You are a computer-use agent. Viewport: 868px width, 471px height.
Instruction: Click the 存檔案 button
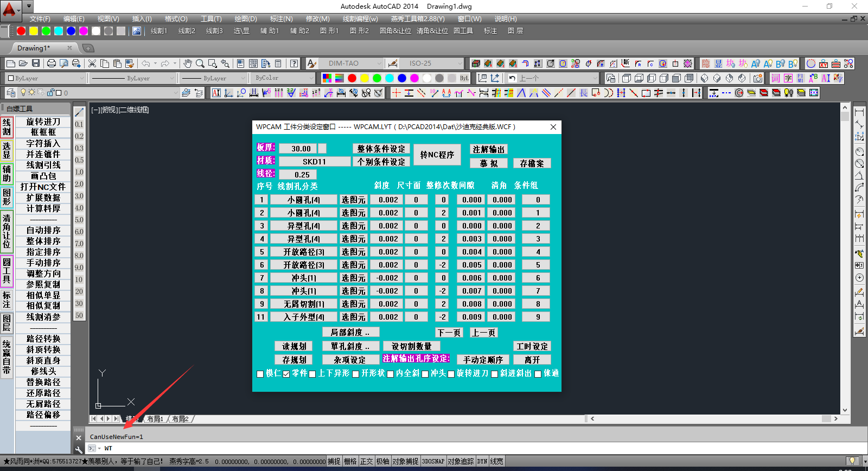pyautogui.click(x=532, y=163)
